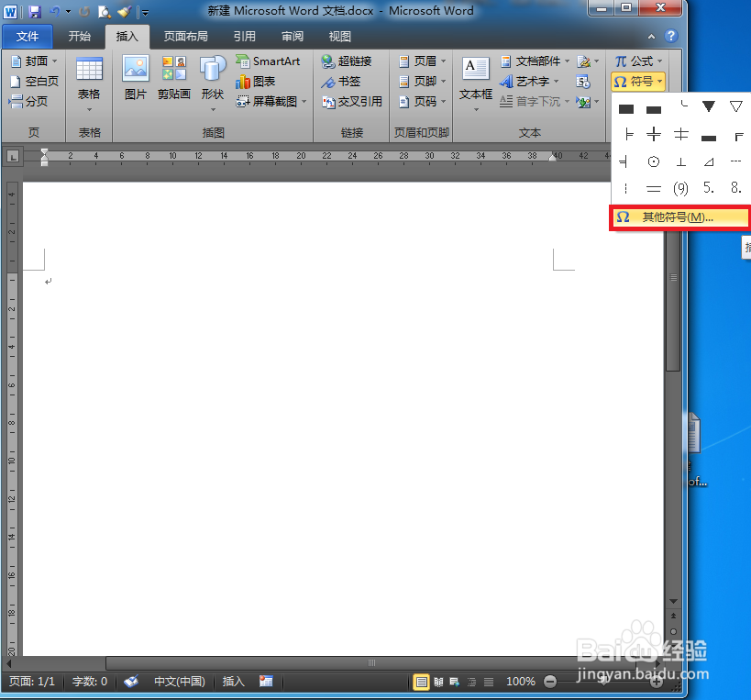
Task: Click word count '字数: 0' in status bar
Action: point(90,682)
